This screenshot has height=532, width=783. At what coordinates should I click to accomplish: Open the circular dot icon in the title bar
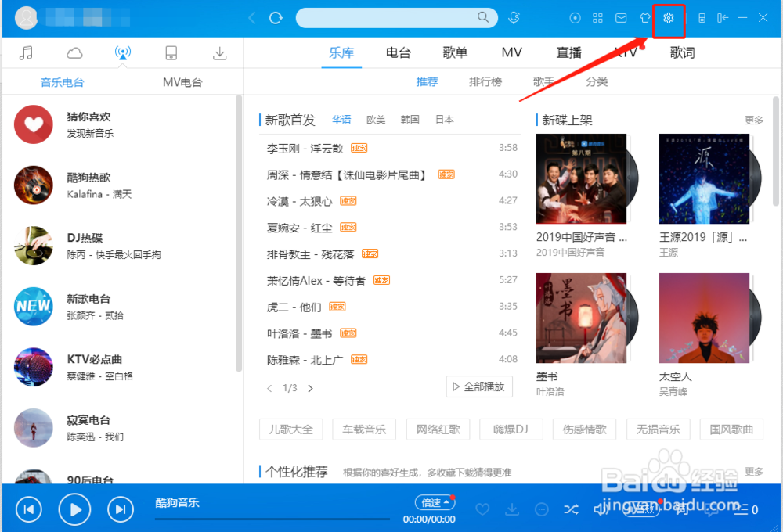point(575,19)
